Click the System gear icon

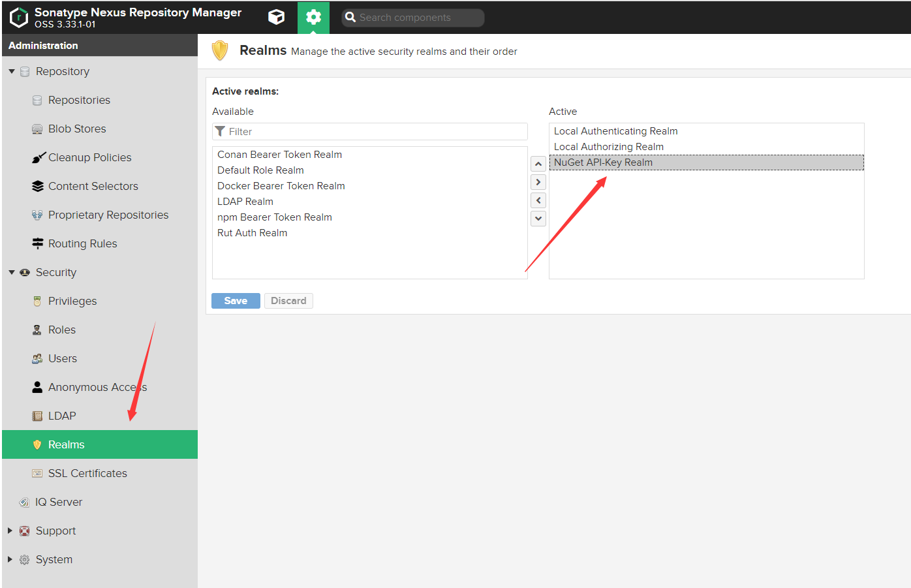[x=25, y=560]
